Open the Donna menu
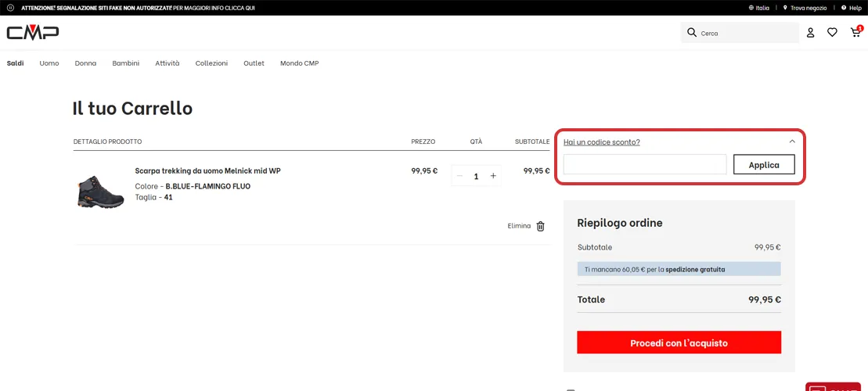This screenshot has width=868, height=391. coord(86,63)
